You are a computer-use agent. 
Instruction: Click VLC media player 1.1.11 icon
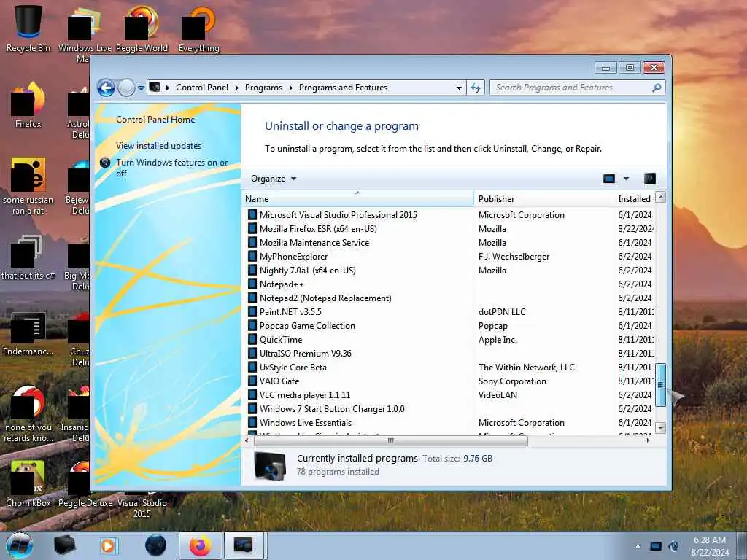[x=252, y=394]
